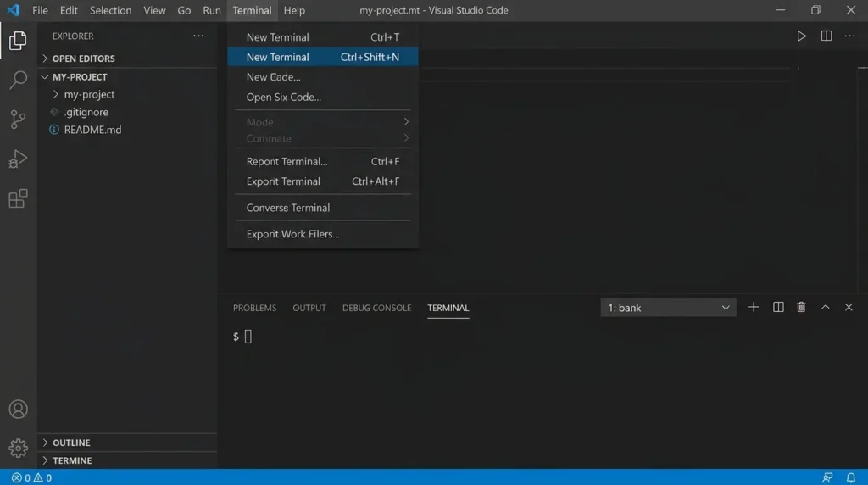Select the README.md file

[x=92, y=130]
